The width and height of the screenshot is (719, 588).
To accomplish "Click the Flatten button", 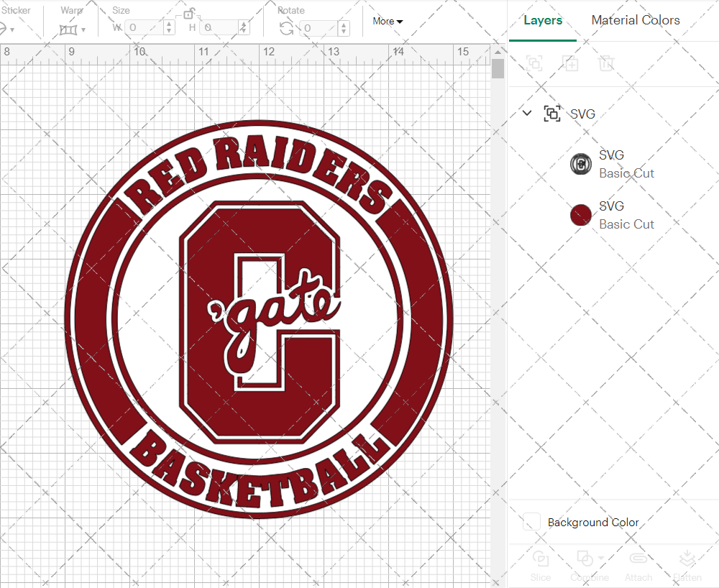I will coord(687,566).
